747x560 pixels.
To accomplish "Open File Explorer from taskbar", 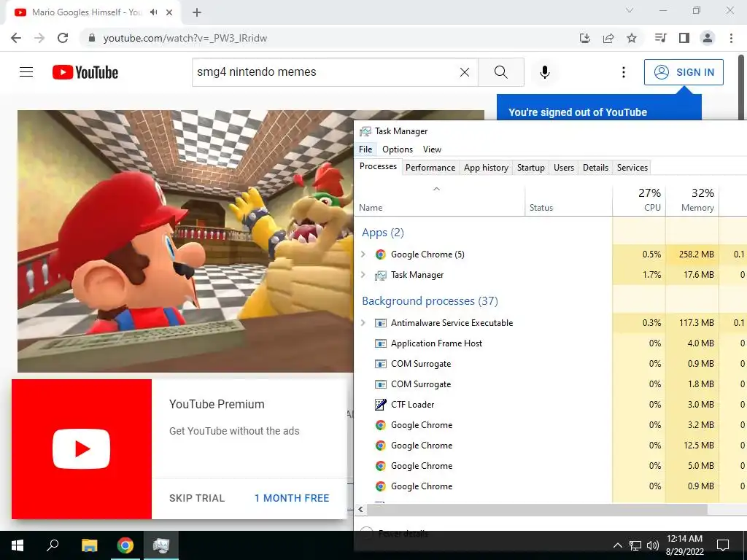I will coord(89,545).
